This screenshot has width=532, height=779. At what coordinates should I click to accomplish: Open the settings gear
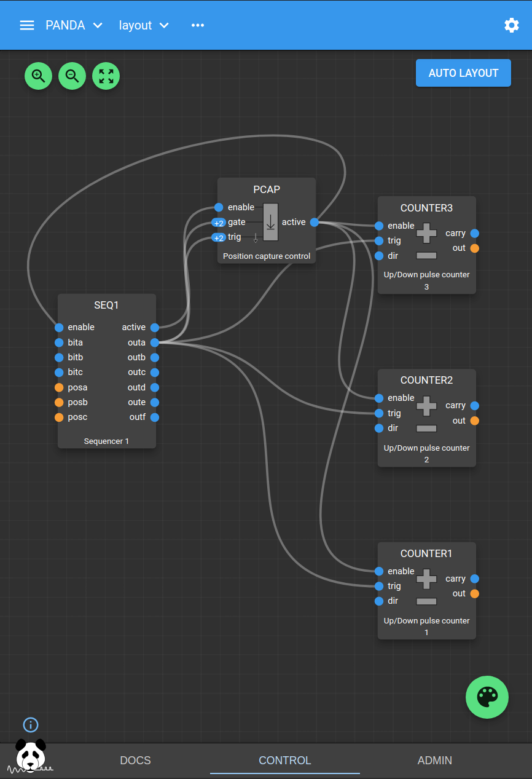(x=511, y=25)
